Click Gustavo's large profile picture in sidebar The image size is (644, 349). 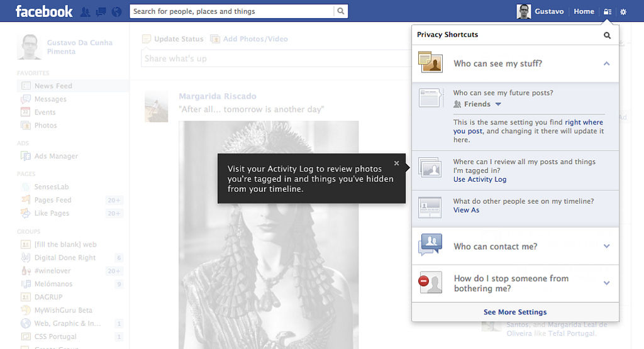coord(29,47)
